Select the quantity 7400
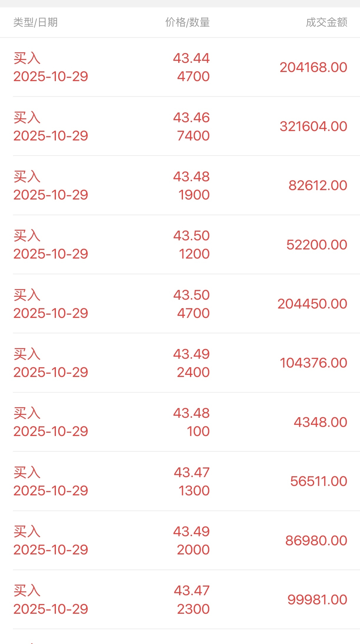 click(193, 136)
